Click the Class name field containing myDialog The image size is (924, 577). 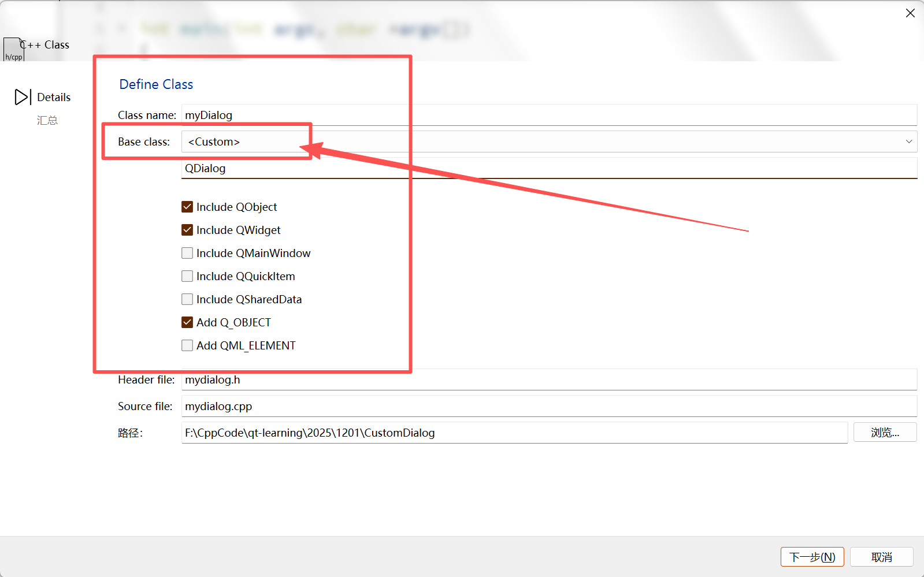pos(549,115)
